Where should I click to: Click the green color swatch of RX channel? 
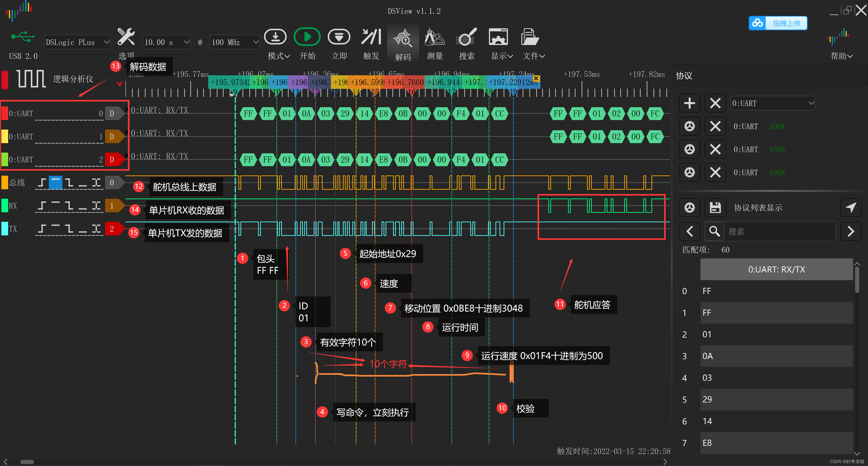5,206
